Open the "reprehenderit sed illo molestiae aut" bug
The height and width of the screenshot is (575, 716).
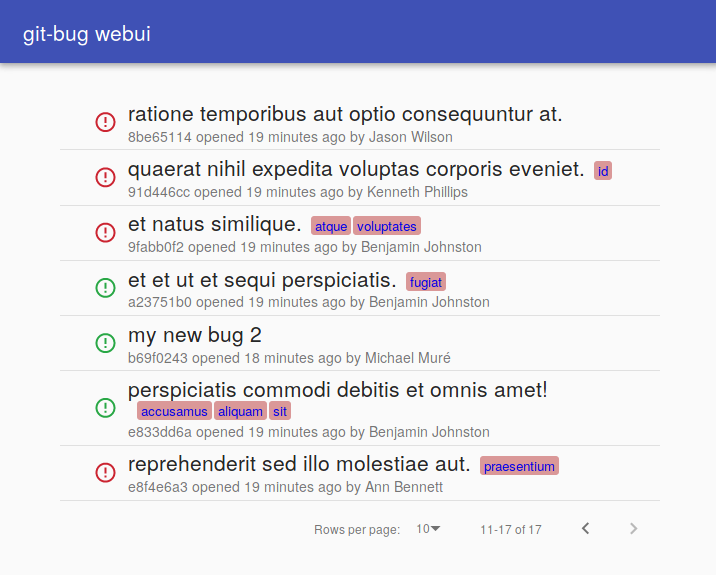(x=299, y=464)
